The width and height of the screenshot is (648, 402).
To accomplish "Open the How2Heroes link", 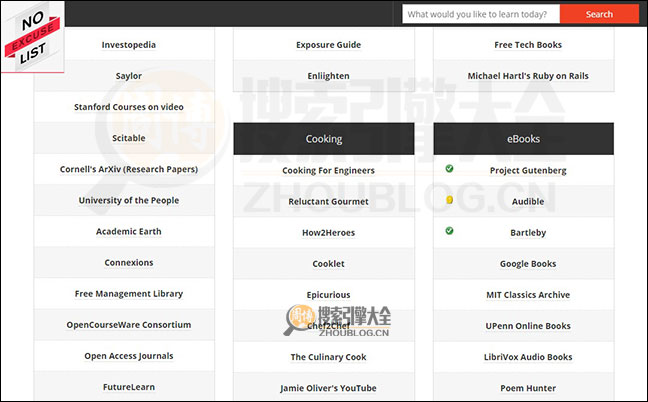I will point(328,233).
